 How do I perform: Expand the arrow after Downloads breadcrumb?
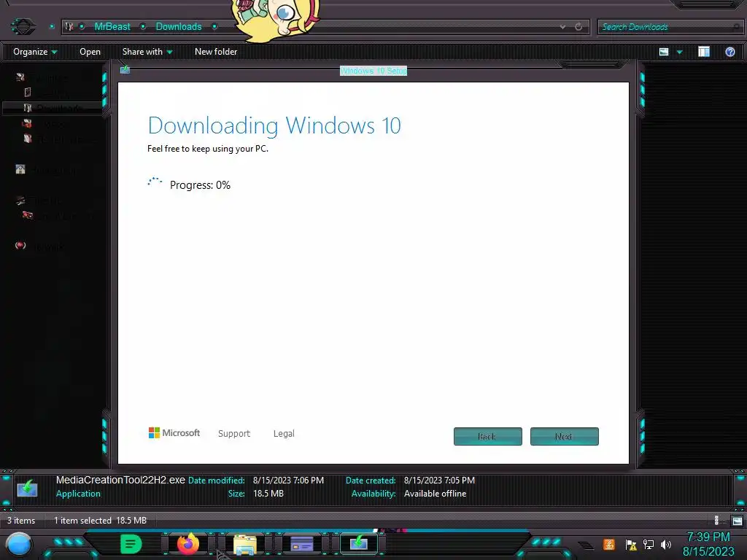[x=214, y=27]
